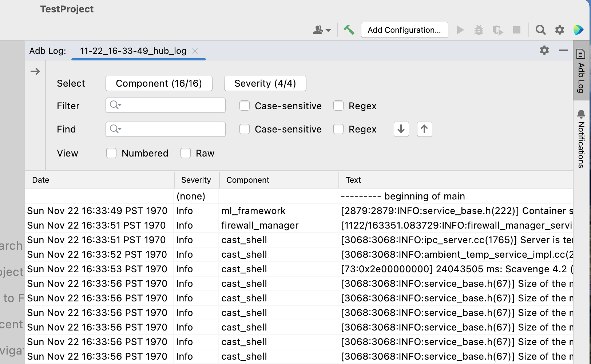Enable Case-sensitive for the Filter field
The height and width of the screenshot is (364, 591).
click(244, 106)
